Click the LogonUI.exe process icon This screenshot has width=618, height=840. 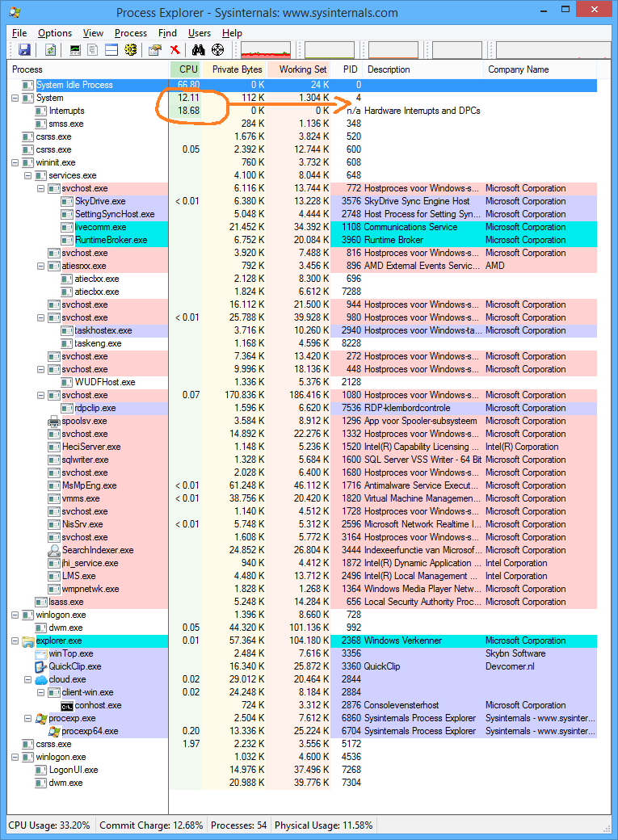click(x=40, y=770)
